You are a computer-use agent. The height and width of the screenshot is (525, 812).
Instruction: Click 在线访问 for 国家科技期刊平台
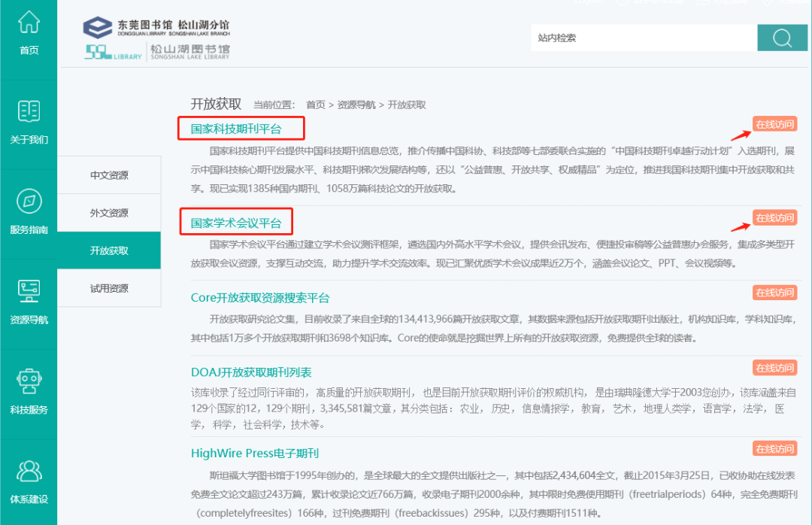coord(774,124)
